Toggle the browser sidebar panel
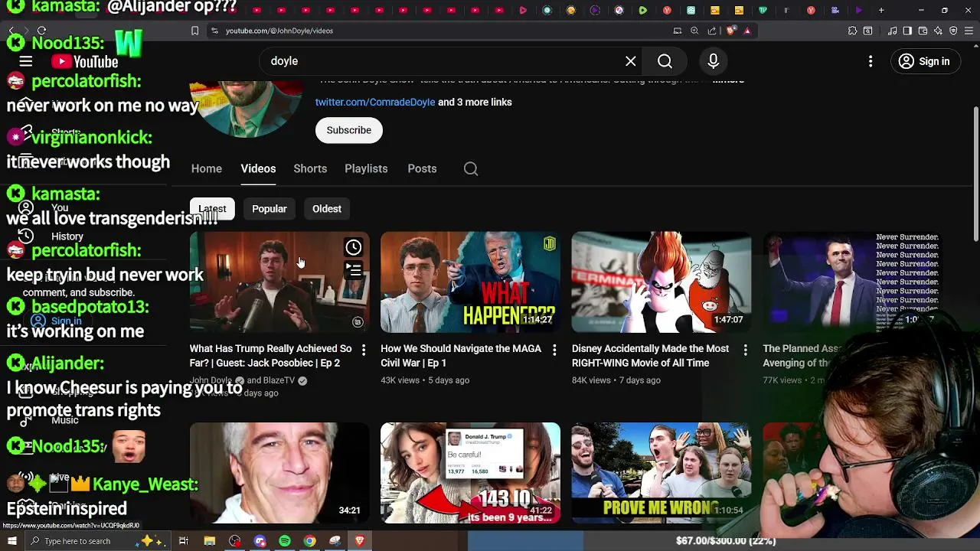 pos(907,31)
